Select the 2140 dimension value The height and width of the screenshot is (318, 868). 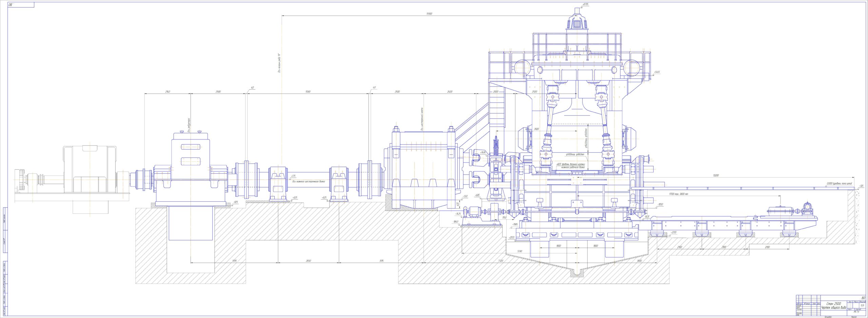coord(167,92)
